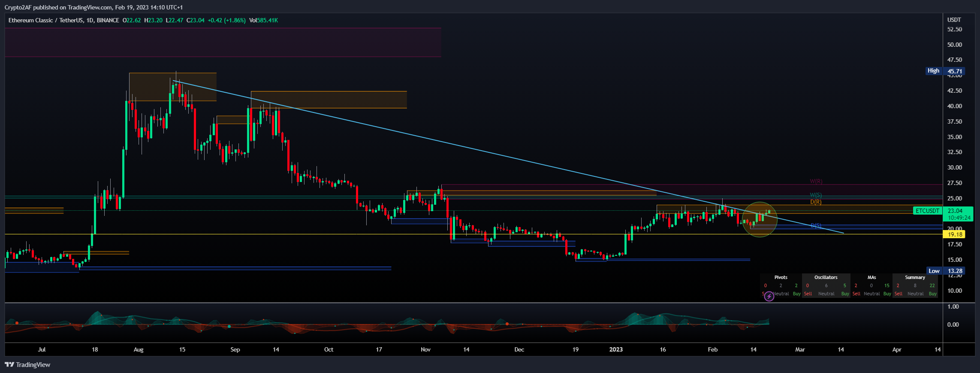The width and height of the screenshot is (980, 373).
Task: Click the Jul label on time axis
Action: (x=42, y=350)
